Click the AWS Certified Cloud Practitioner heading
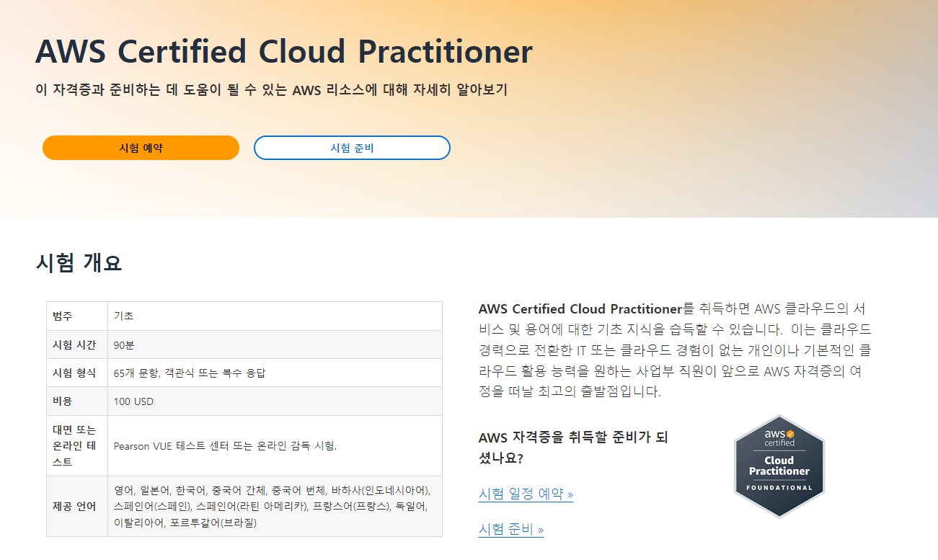 pos(284,52)
